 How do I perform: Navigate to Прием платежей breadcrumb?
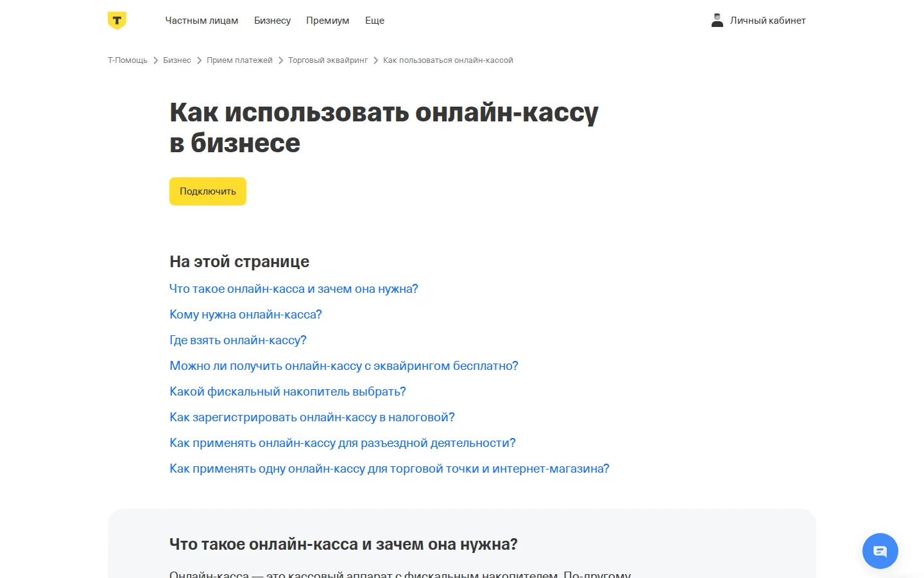tap(239, 60)
